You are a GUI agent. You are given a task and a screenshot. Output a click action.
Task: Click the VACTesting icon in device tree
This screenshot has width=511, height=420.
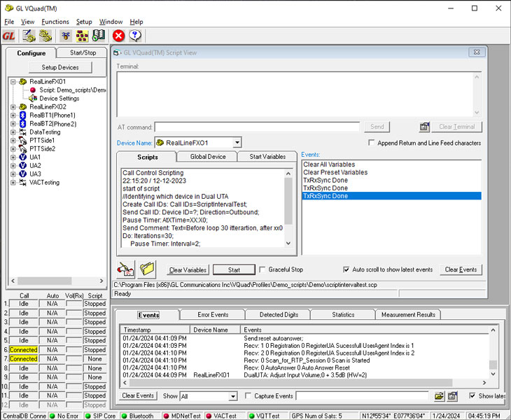point(23,182)
